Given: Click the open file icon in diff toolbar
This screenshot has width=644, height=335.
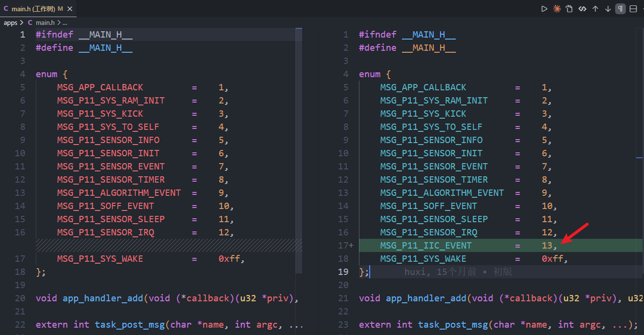Looking at the screenshot, I should (x=570, y=9).
